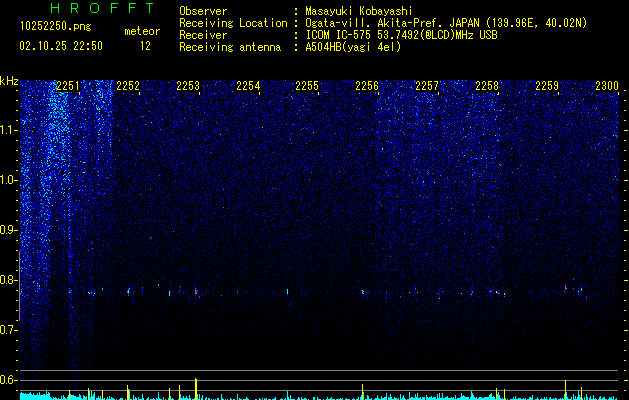The height and width of the screenshot is (400, 629).
Task: Click the 2252 time marker
Action: click(x=128, y=86)
